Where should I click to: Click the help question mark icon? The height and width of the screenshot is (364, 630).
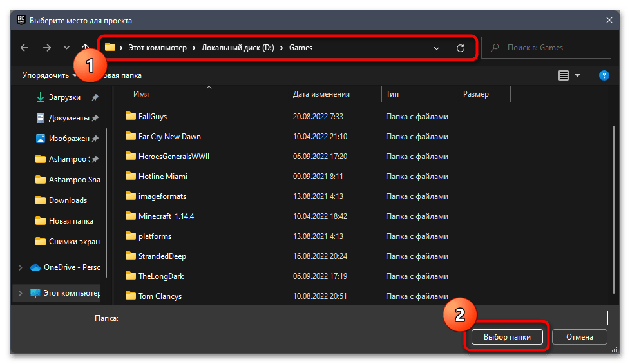(604, 75)
